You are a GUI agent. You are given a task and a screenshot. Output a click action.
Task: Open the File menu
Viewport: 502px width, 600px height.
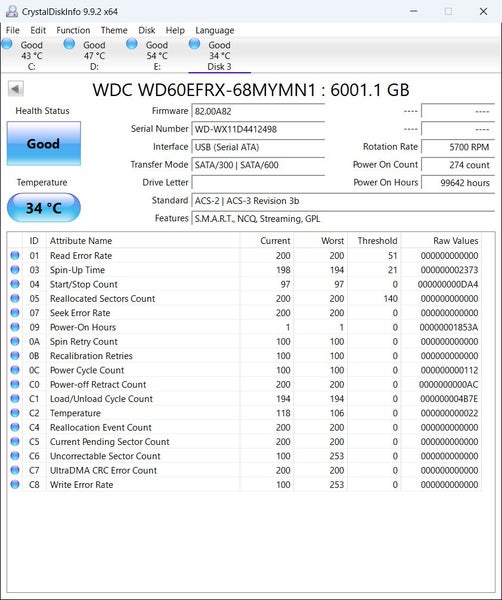pos(13,30)
